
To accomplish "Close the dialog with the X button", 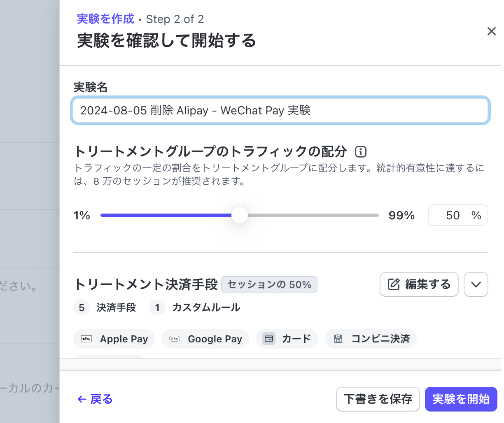I will click(492, 31).
